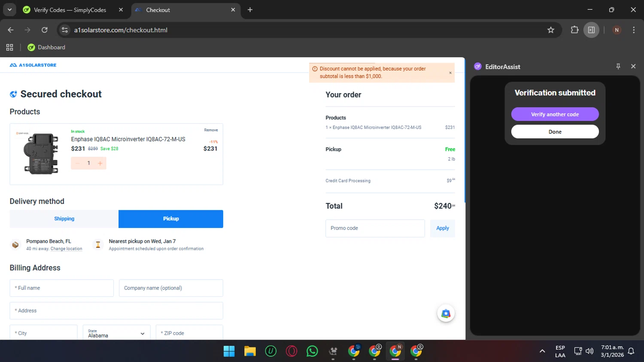Viewport: 644px width, 362px height.
Task: Close the Checkout tab
Action: point(233,10)
